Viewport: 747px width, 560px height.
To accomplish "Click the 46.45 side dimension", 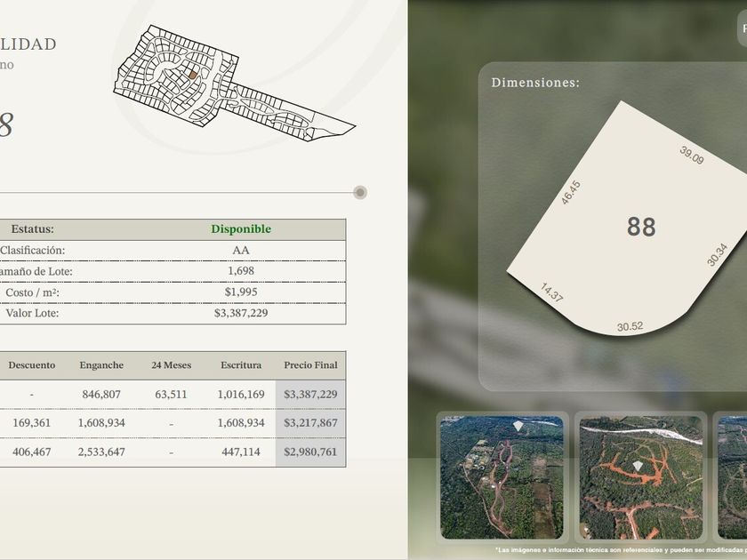I will click(x=571, y=192).
